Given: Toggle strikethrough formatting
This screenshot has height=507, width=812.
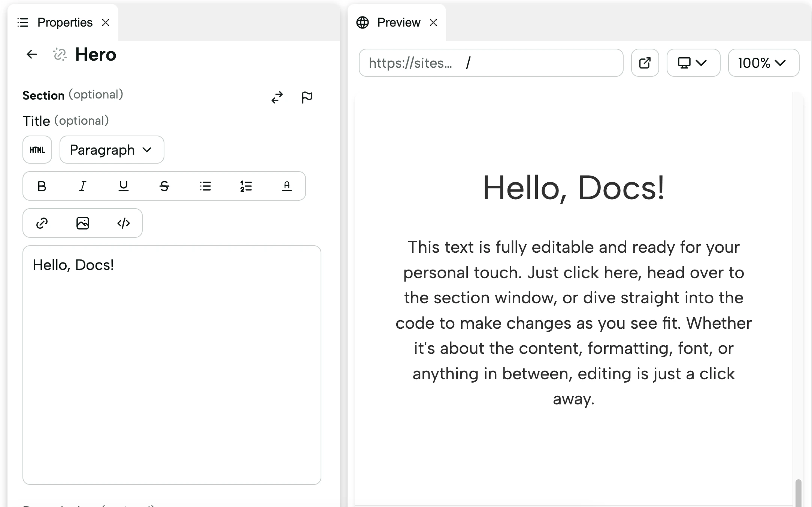Looking at the screenshot, I should coord(164,186).
